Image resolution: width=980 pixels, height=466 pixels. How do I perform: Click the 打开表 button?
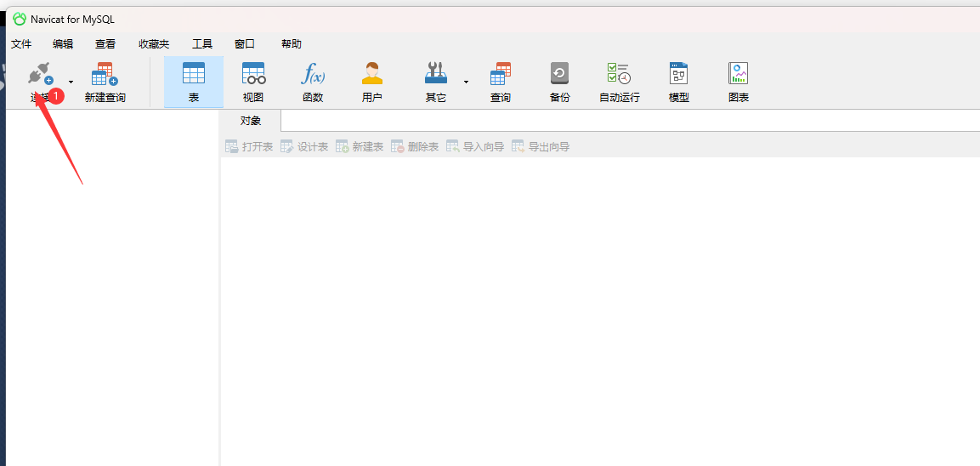(x=249, y=147)
